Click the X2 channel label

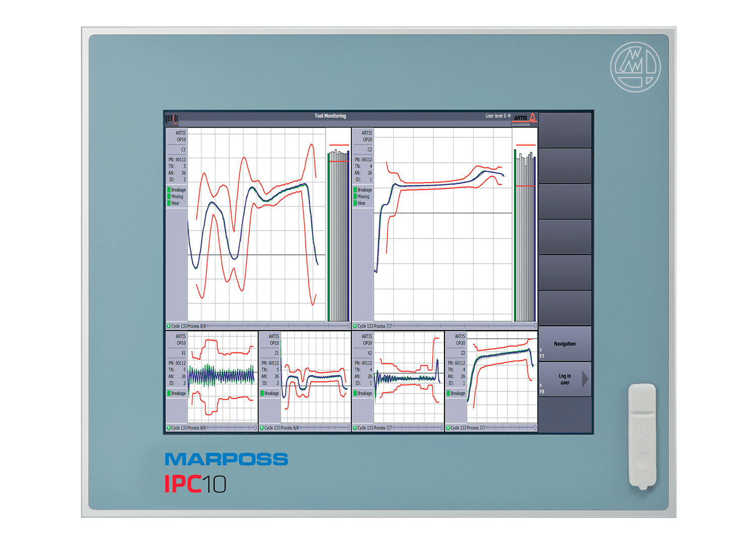369,353
